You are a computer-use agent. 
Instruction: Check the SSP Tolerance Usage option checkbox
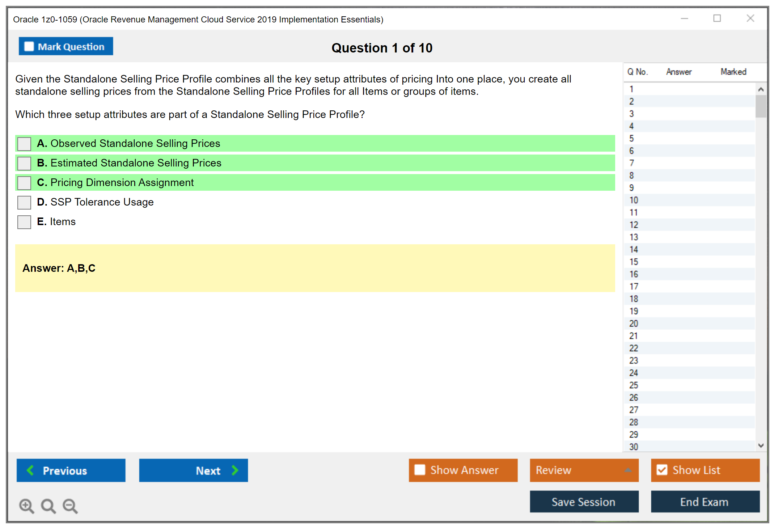click(24, 202)
